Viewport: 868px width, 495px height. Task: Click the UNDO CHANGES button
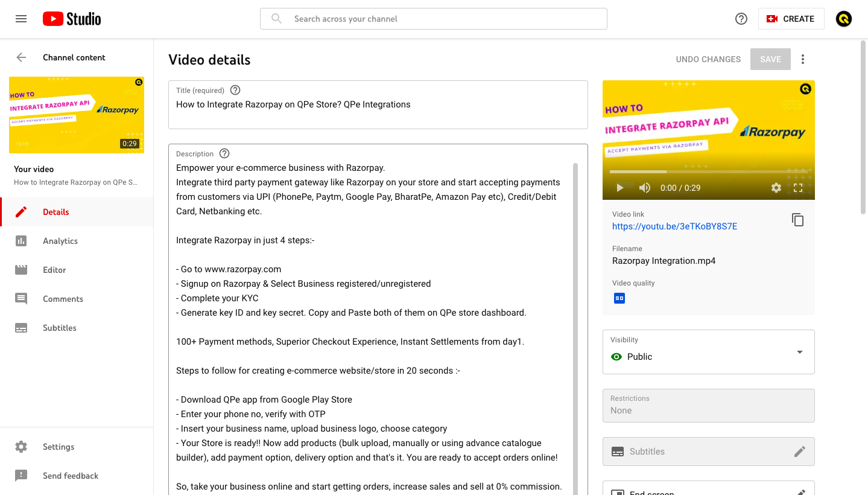coord(708,59)
